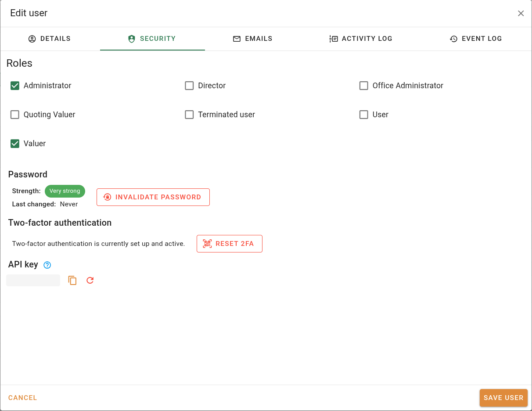532x411 pixels.
Task: Click the history clock icon on Event Log
Action: pos(453,39)
